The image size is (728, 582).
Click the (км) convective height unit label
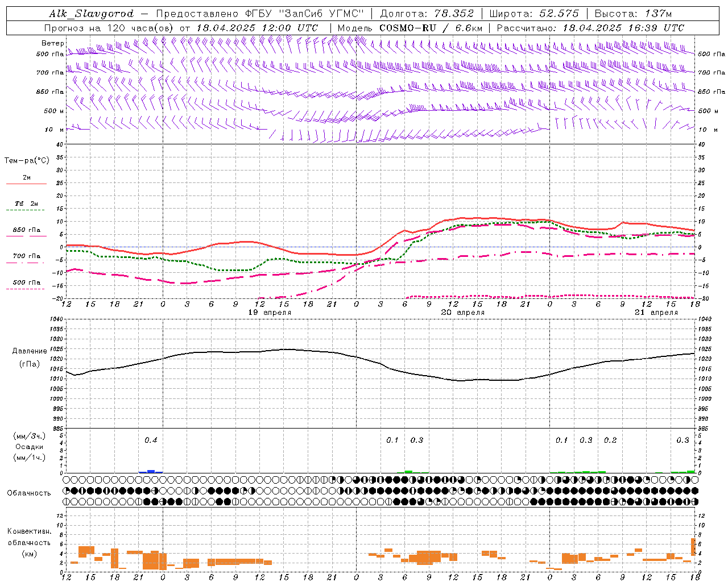point(29,554)
